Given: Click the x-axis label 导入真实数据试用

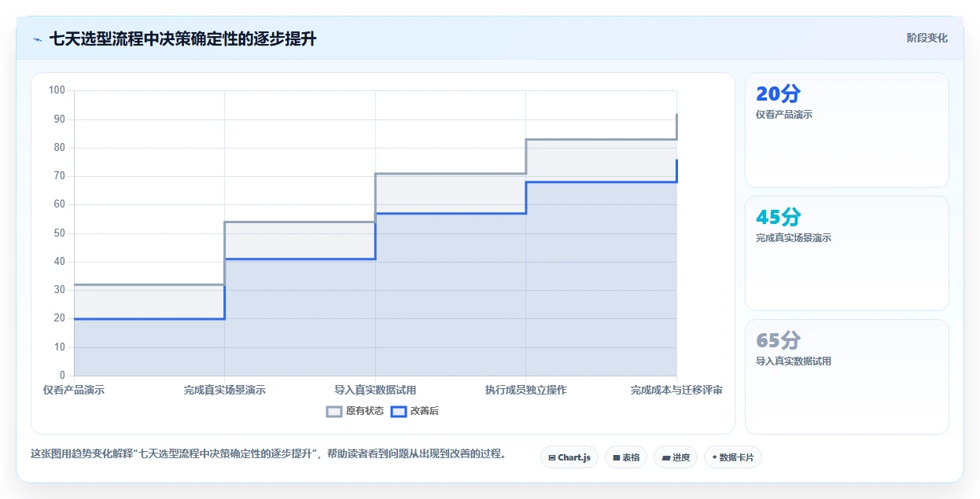Looking at the screenshot, I should pos(375,390).
